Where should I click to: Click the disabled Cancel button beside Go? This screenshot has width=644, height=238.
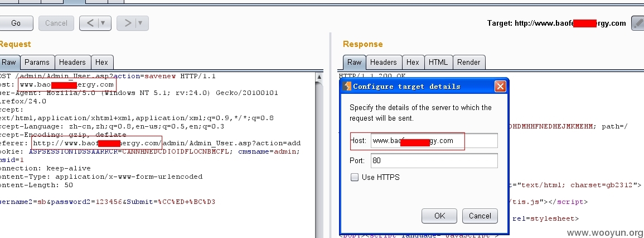[56, 23]
